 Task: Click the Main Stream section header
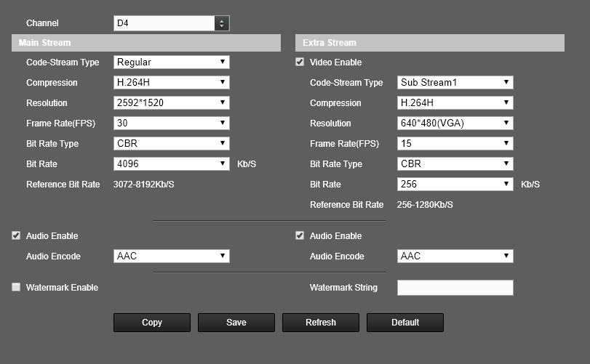(x=146, y=42)
